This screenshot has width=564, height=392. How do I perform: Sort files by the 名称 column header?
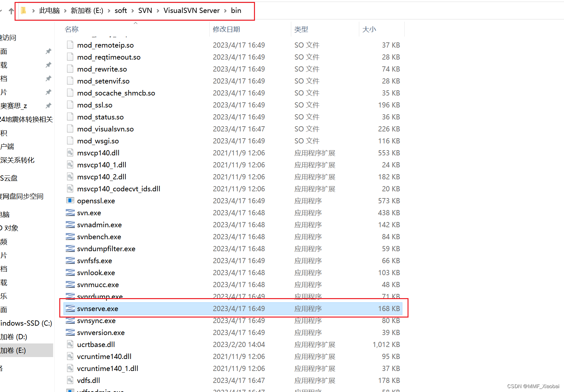point(72,29)
